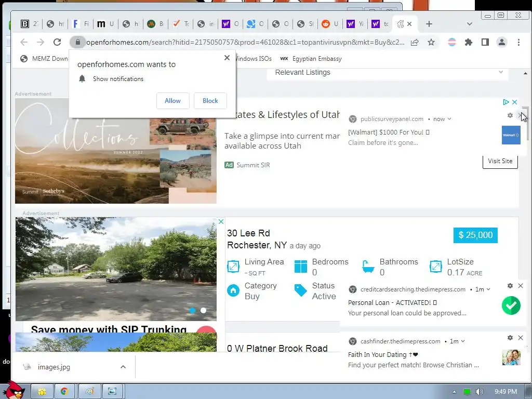Switch to the blue 'F' tab
Screen dimensions: 532x399
[x=79, y=24]
